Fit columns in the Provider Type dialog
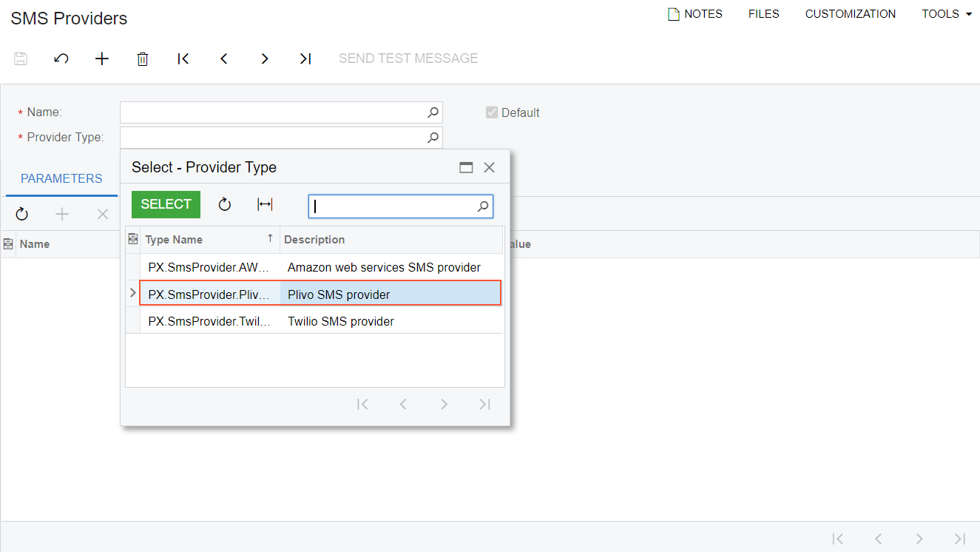The width and height of the screenshot is (980, 552). [x=265, y=205]
